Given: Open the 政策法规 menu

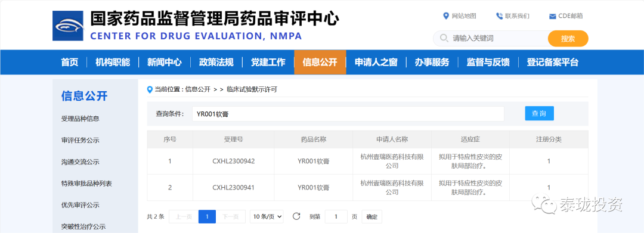Looking at the screenshot, I should coord(216,63).
